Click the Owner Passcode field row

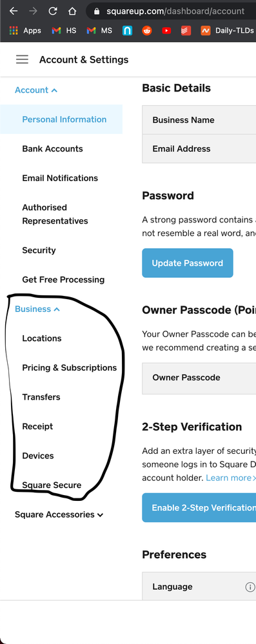[199, 378]
